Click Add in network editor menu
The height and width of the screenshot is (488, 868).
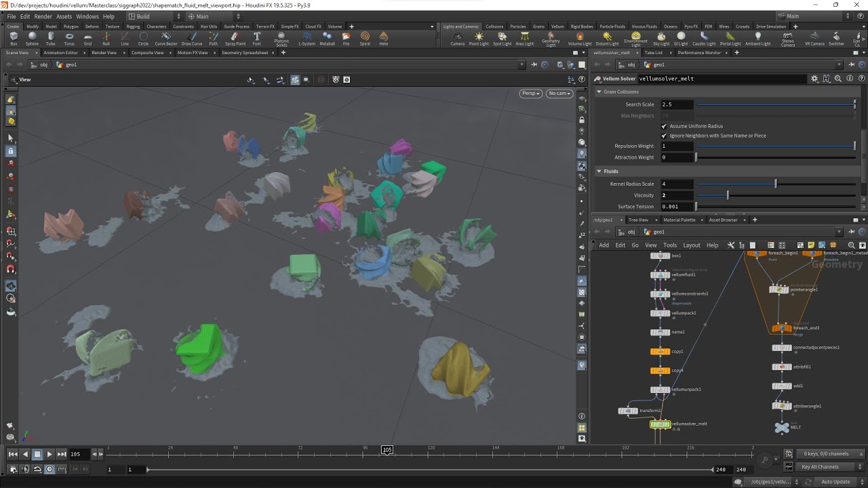point(604,245)
